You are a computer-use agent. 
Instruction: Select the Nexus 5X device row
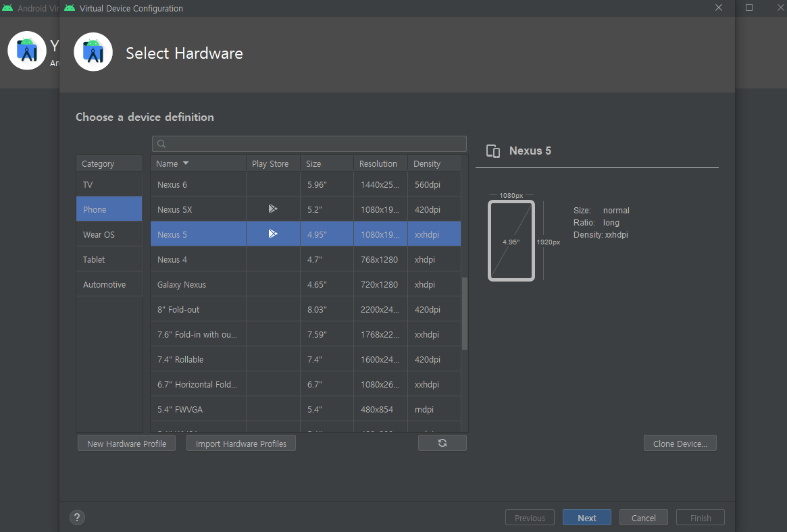tap(305, 209)
